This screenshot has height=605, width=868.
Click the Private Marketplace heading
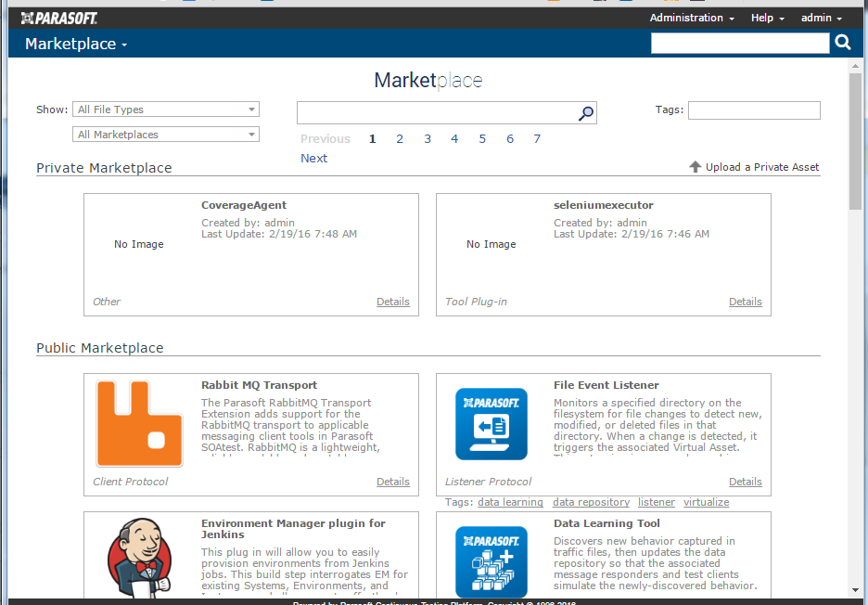tap(104, 168)
